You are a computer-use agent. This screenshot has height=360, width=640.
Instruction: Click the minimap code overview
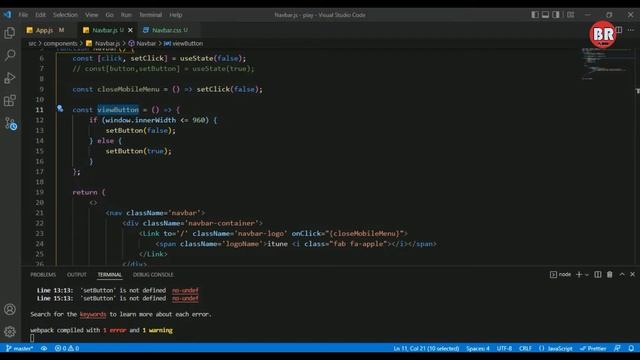pyautogui.click(x=606, y=64)
